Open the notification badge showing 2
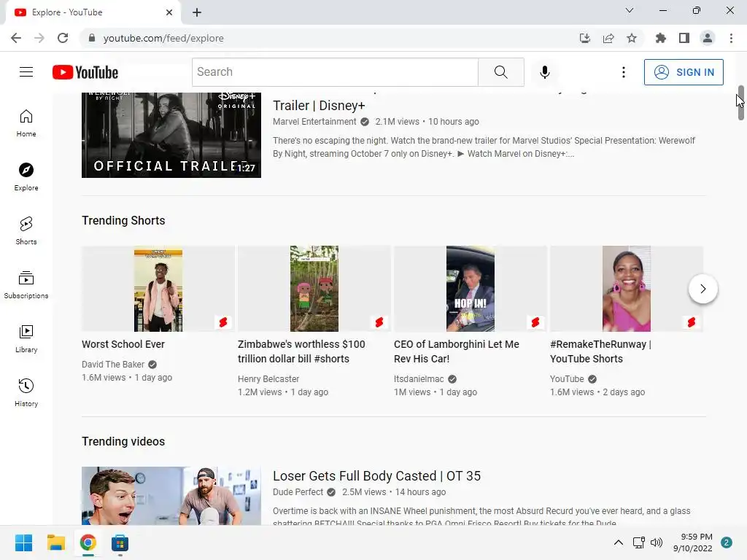Screen dimensions: 747x560 (726, 542)
